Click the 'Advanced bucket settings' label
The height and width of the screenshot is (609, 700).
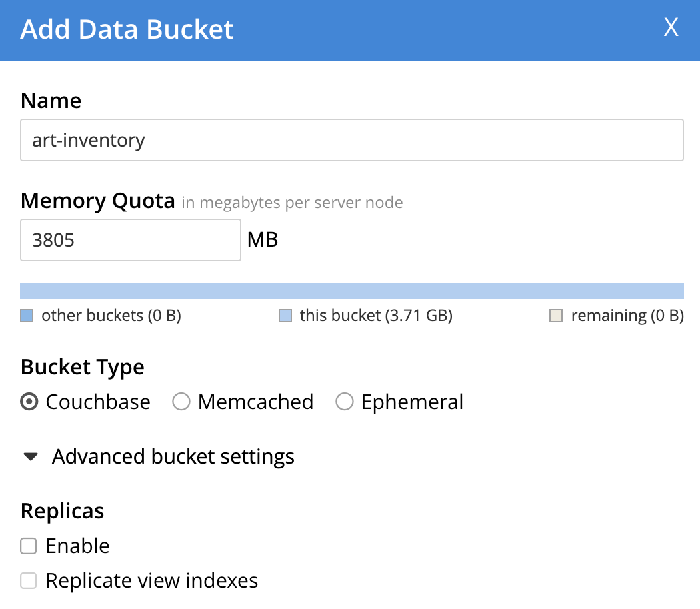click(x=173, y=457)
